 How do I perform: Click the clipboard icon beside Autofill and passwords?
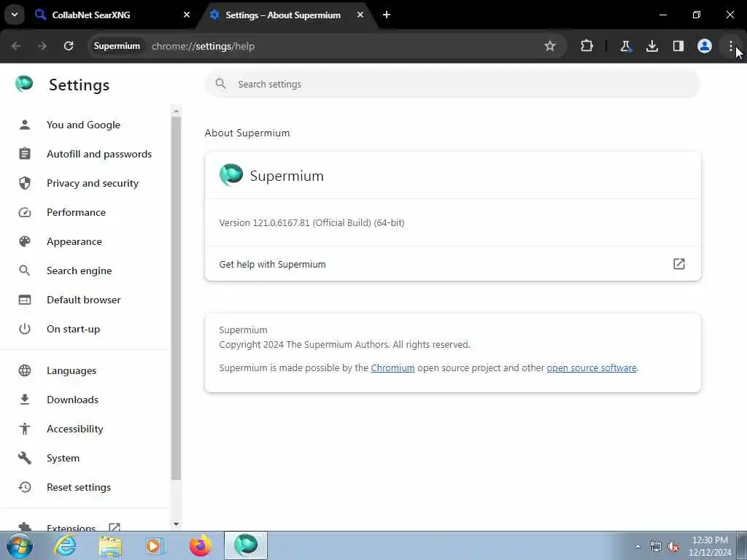coord(25,154)
